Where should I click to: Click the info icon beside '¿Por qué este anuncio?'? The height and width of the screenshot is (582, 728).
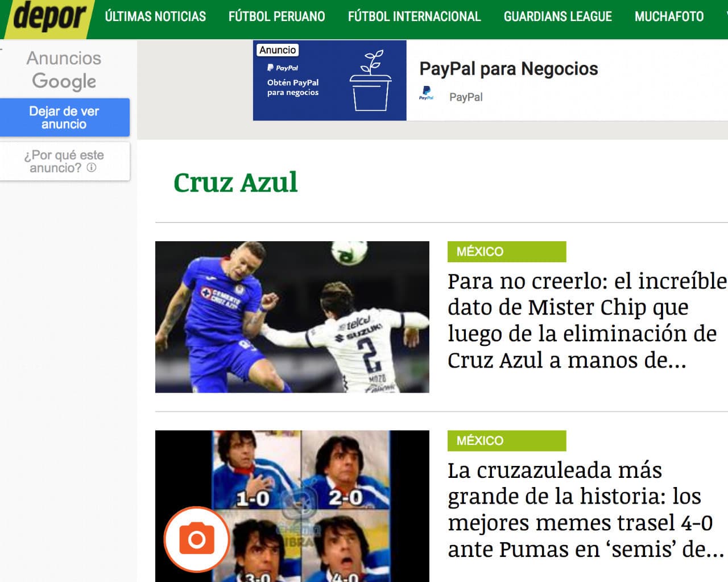92,168
